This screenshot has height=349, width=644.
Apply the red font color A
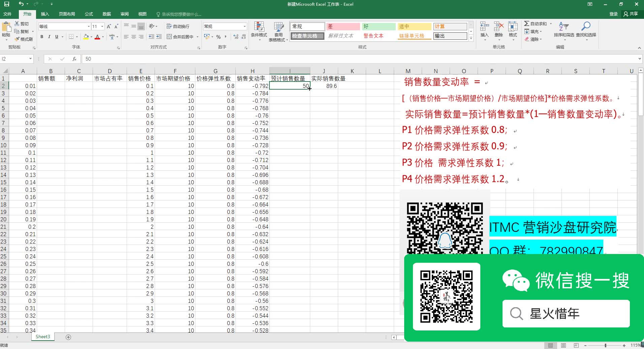(x=97, y=37)
